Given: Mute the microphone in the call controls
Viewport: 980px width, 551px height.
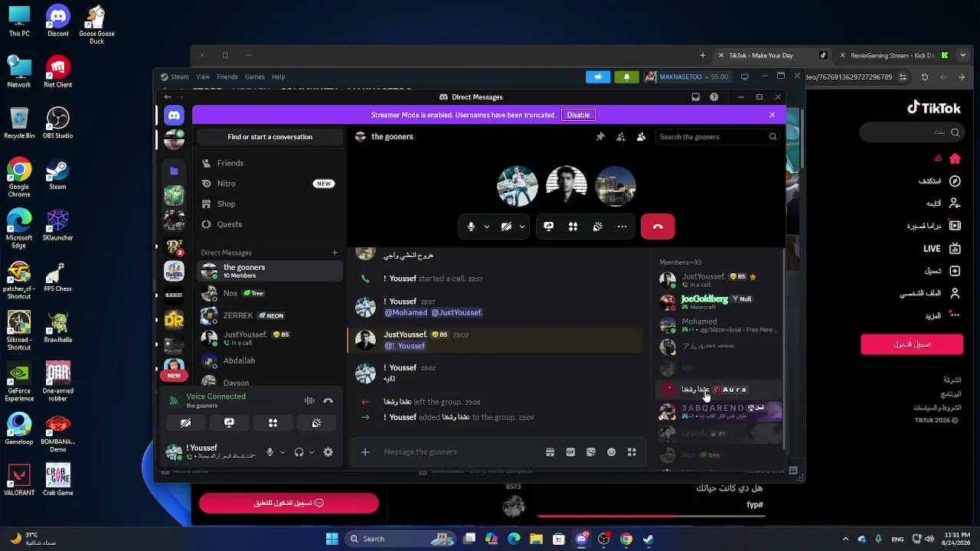Looking at the screenshot, I should pyautogui.click(x=471, y=227).
